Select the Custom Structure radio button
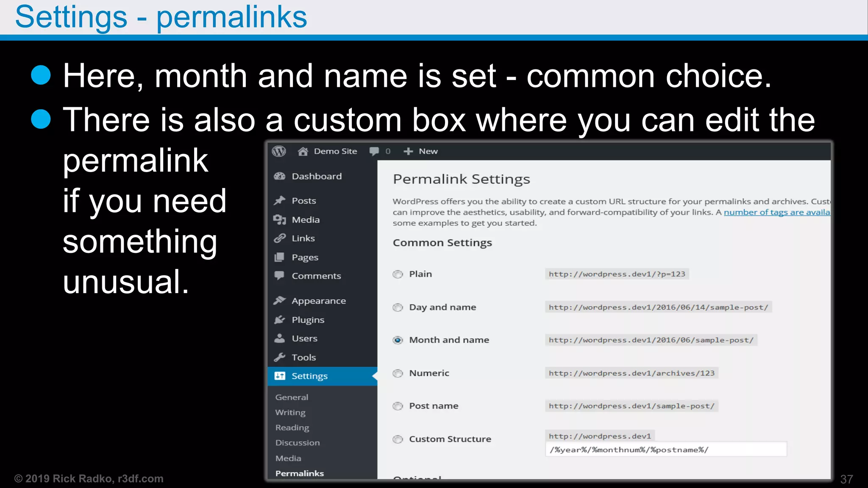 398,439
